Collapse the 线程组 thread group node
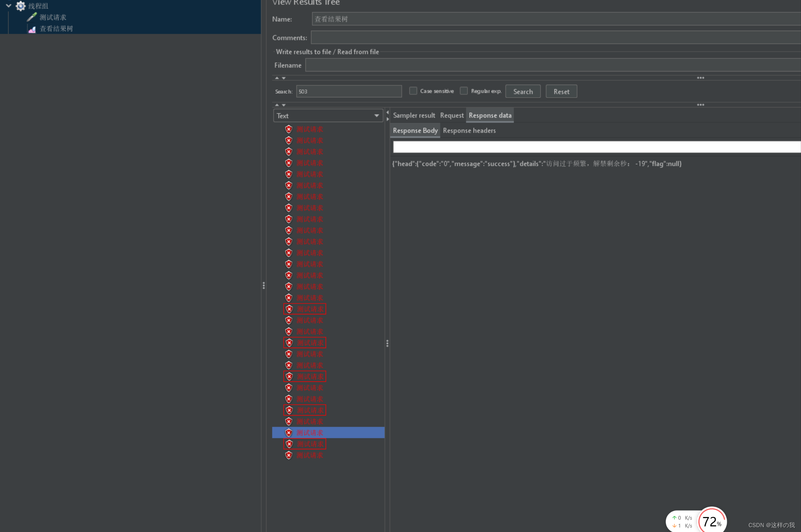This screenshot has height=532, width=801. (x=8, y=6)
